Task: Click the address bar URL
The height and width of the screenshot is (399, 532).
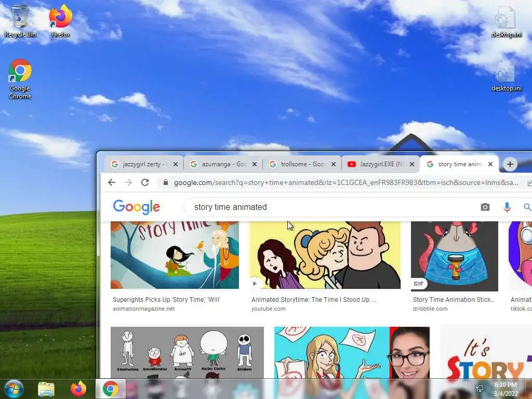Action: pos(345,182)
